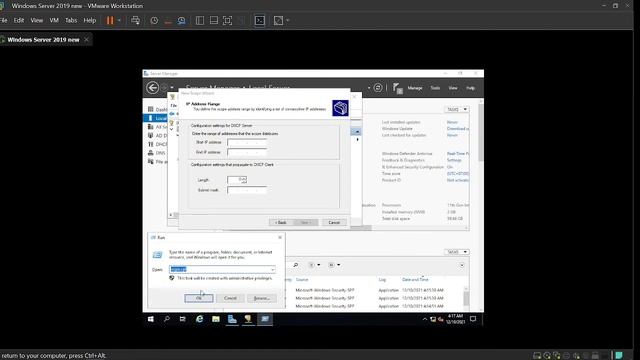This screenshot has height=360, width=640.
Task: Select All Servers in Server Manager sidebar
Action: click(157, 127)
